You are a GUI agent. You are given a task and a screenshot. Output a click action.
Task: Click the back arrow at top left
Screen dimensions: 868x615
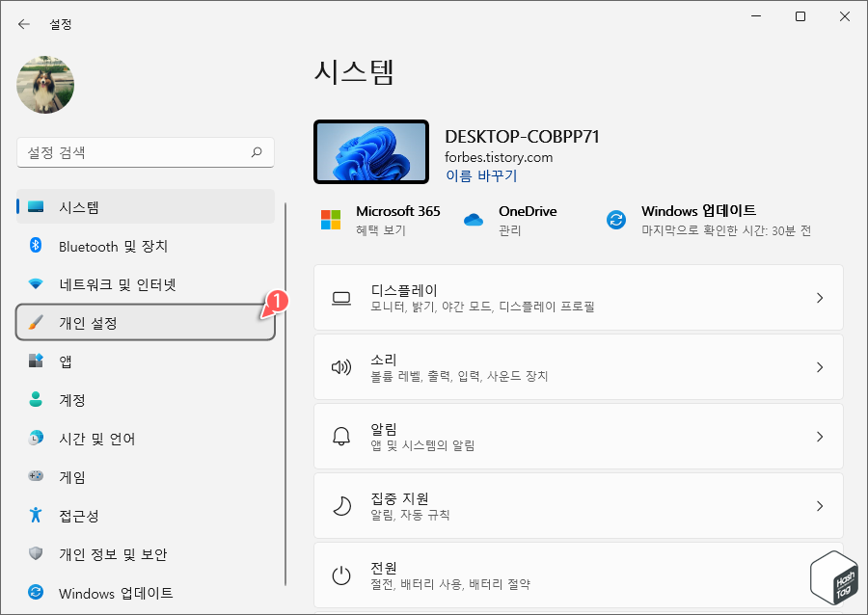pyautogui.click(x=21, y=23)
